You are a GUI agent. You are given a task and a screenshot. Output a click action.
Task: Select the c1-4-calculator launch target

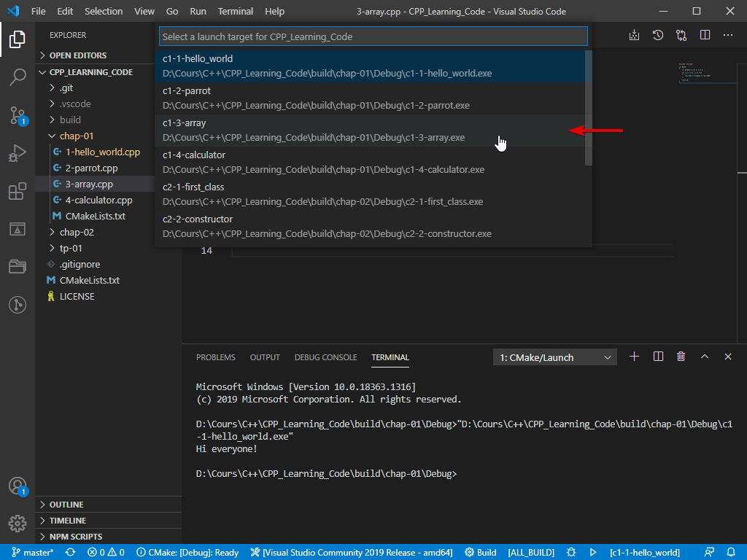[x=370, y=163]
